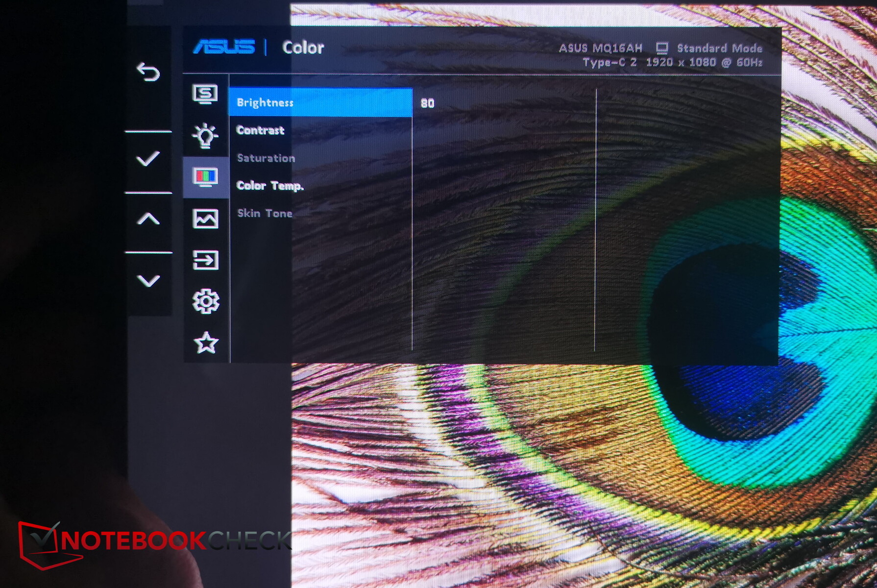Click the Color menu title
This screenshot has width=877, height=588.
tap(303, 48)
